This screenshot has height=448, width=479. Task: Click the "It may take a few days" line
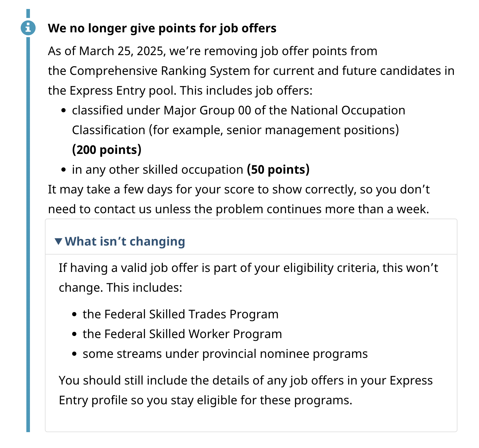point(239,190)
